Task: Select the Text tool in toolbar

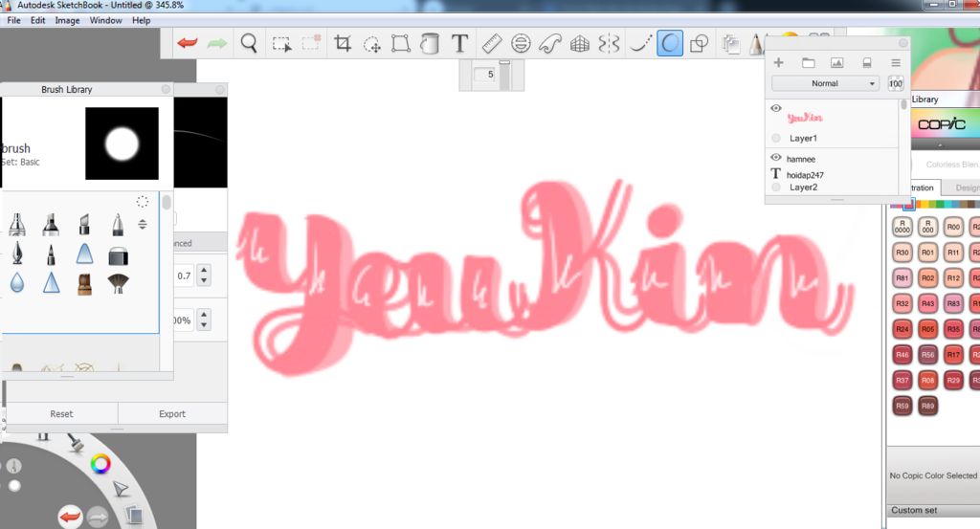Action: [460, 43]
